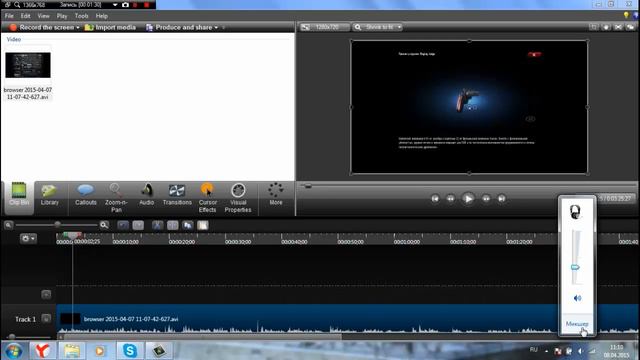Click the crop mode icon above preview
This screenshot has height=360, width=640.
coord(593,27)
